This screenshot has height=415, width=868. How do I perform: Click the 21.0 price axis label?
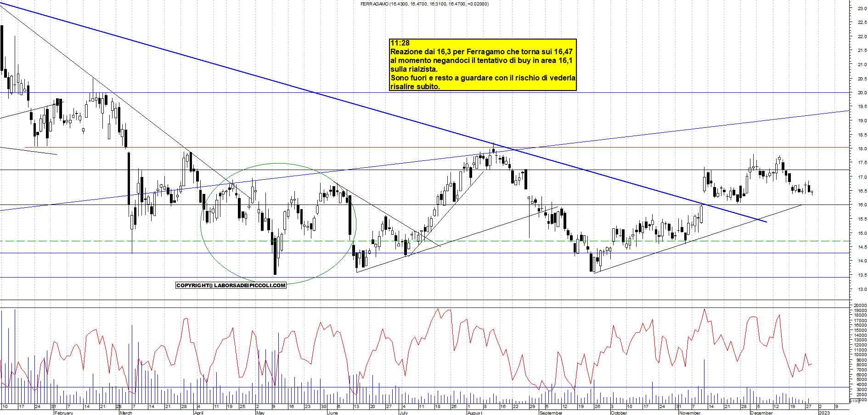tap(862, 64)
